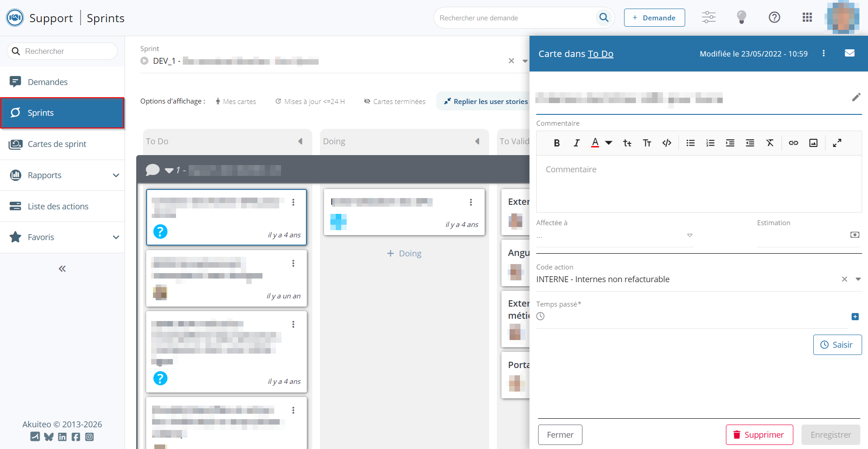Pick the red text color swatch
Viewport: 868px width, 449px height.
point(595,143)
